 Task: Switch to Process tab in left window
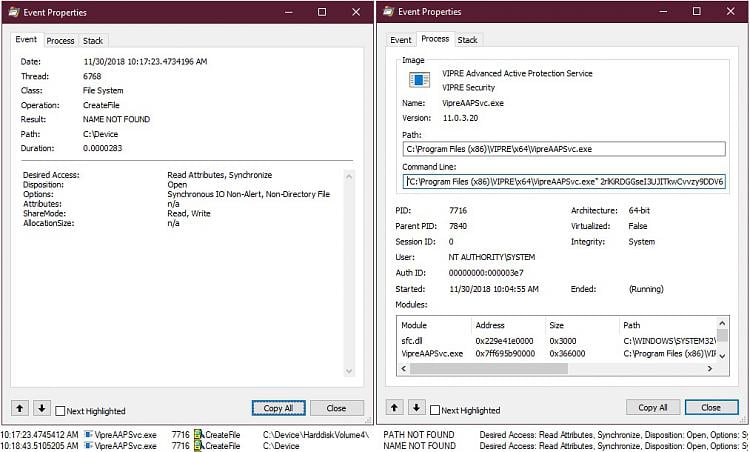[x=60, y=41]
